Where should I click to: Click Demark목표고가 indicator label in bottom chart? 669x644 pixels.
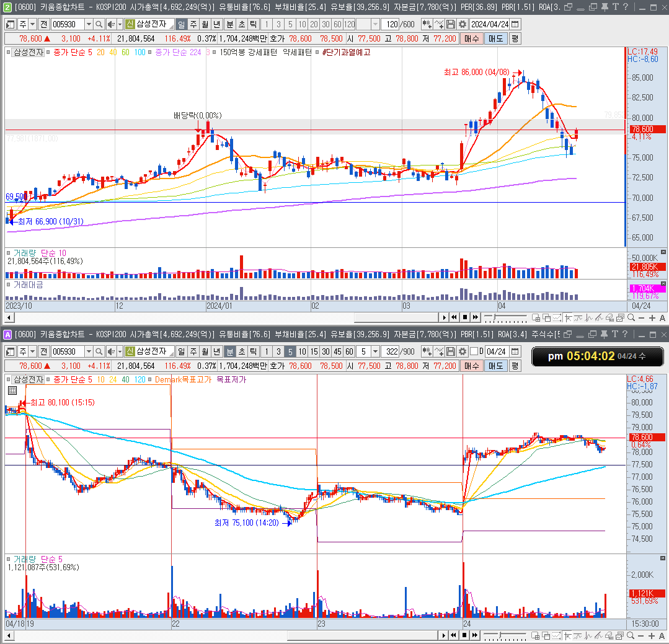coord(183,379)
